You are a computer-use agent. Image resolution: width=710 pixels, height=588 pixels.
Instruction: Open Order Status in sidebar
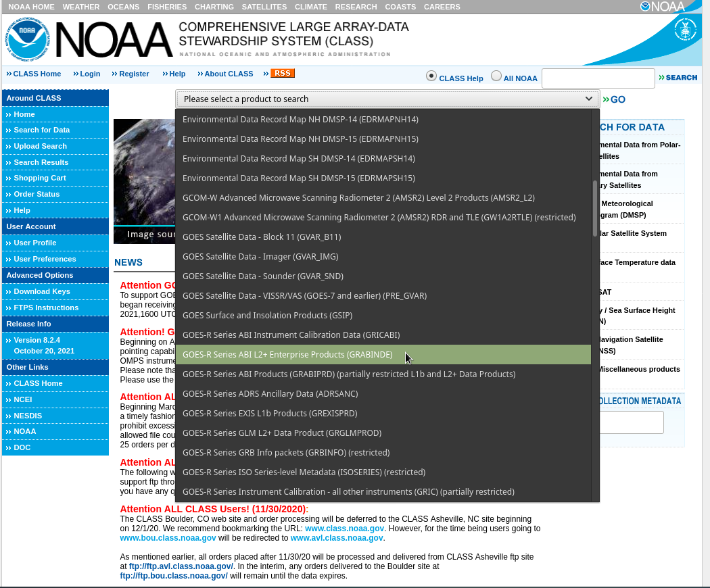point(37,194)
